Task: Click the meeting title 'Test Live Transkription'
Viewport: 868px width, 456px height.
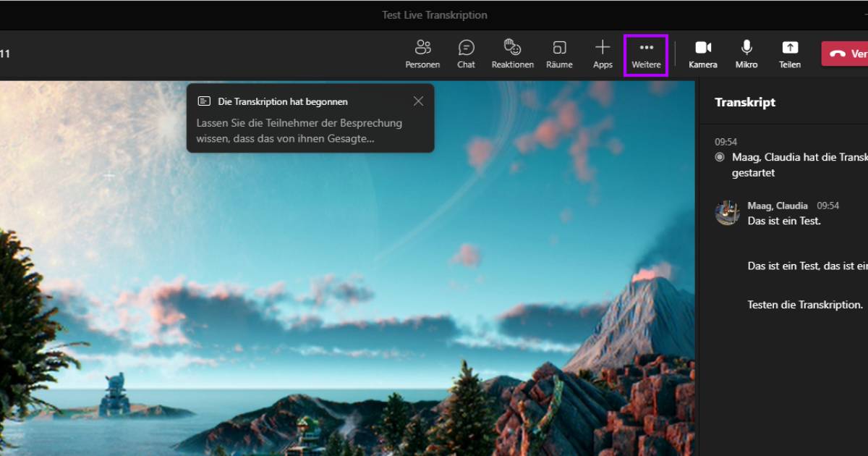Action: 434,14
